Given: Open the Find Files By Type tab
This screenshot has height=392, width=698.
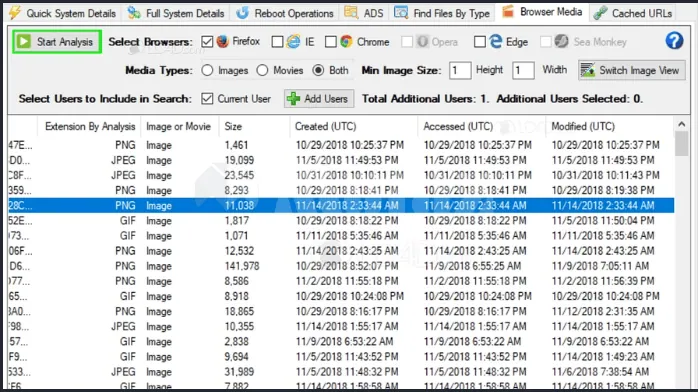Looking at the screenshot, I should point(442,13).
